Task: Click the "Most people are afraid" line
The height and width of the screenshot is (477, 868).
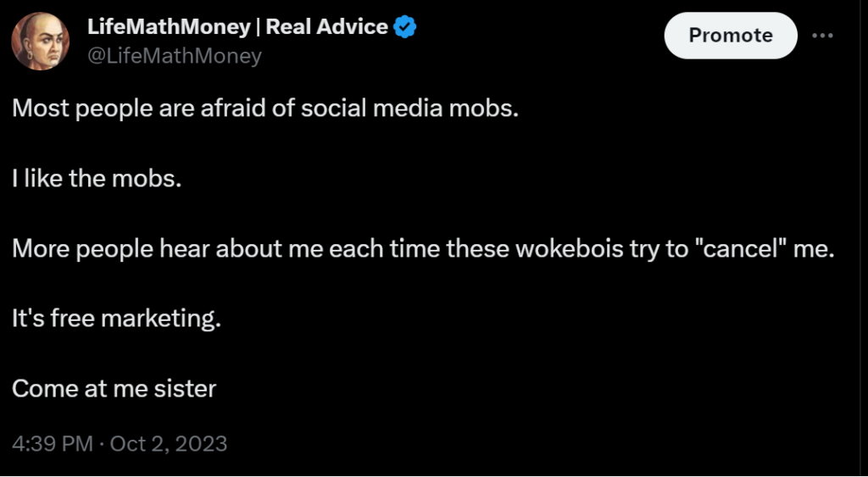Action: tap(264, 109)
